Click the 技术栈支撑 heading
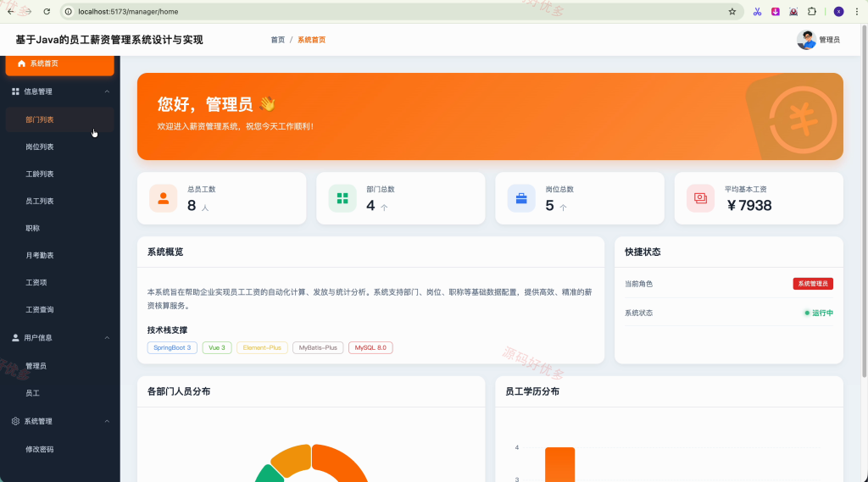Screen dimensions: 868x482 coord(167,330)
